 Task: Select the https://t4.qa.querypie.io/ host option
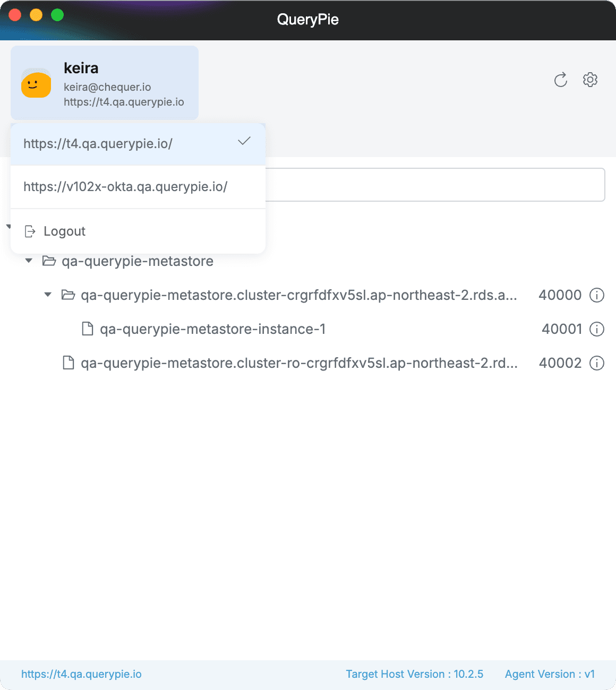point(98,144)
